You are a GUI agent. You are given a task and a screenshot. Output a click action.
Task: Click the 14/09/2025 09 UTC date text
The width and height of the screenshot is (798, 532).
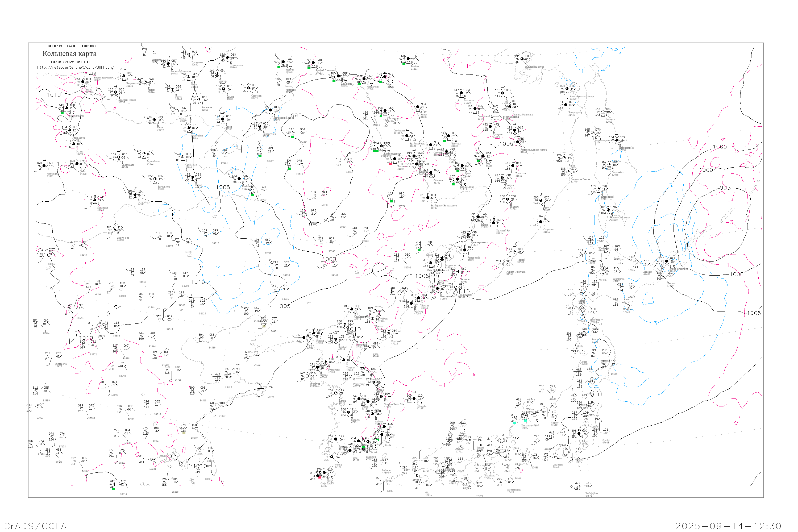70,62
